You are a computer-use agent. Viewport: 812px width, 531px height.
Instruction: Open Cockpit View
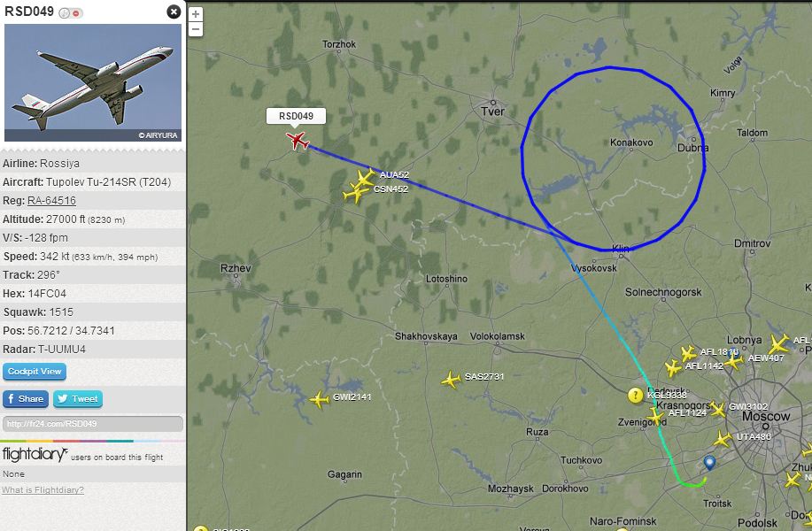35,372
